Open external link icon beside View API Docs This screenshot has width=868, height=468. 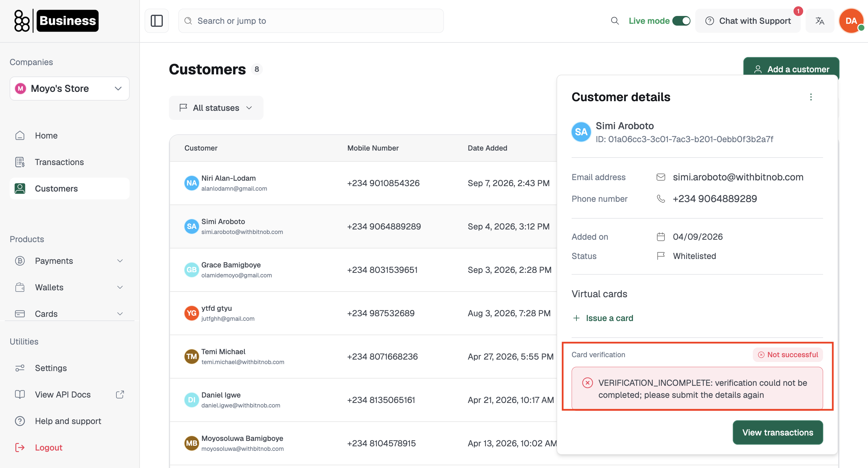point(120,394)
